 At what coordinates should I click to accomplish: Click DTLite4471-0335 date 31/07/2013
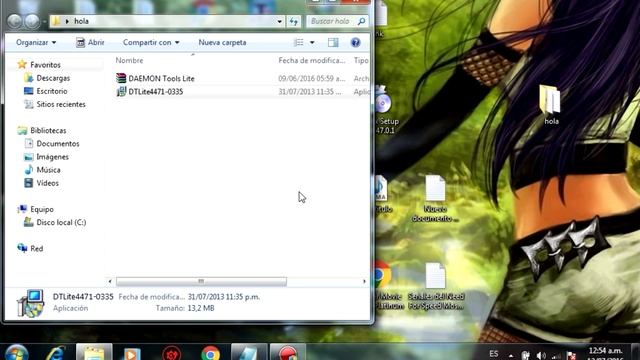click(309, 92)
